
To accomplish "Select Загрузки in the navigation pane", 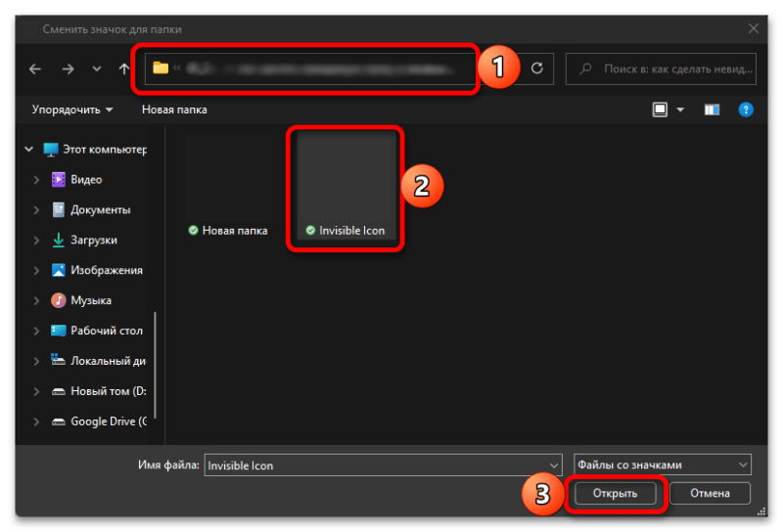I will pos(93,240).
